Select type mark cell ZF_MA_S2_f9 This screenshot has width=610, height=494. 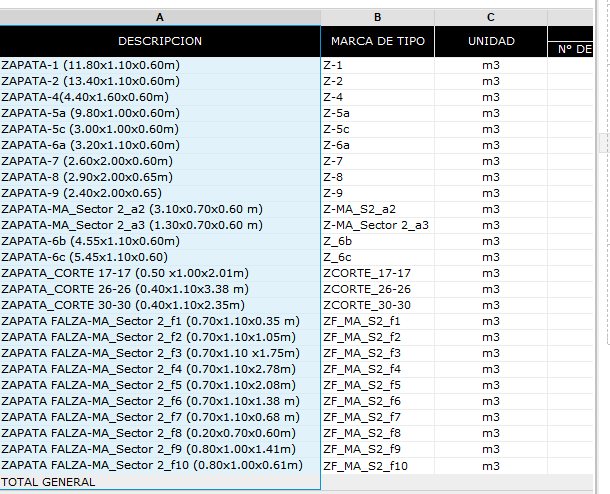(x=377, y=449)
